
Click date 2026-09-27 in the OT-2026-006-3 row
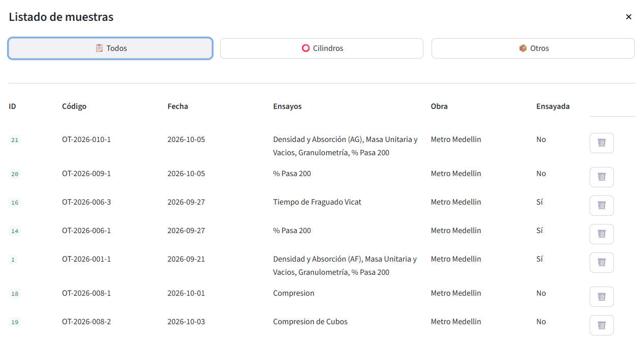tap(187, 202)
